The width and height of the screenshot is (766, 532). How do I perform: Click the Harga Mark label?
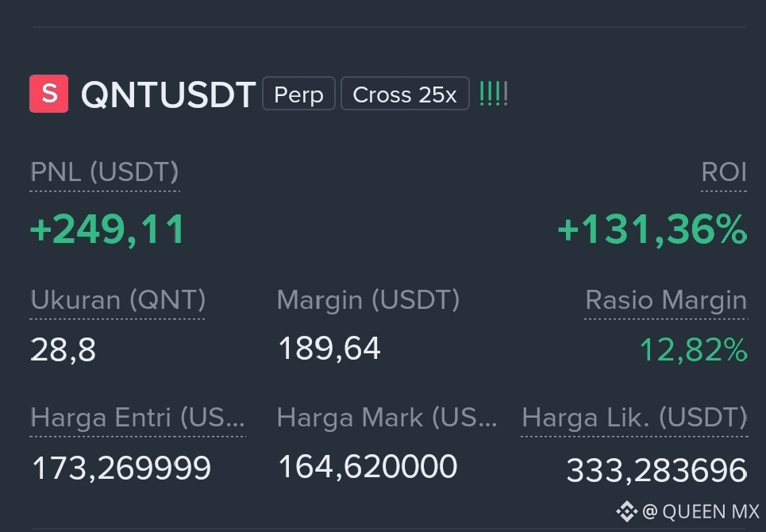tap(387, 418)
